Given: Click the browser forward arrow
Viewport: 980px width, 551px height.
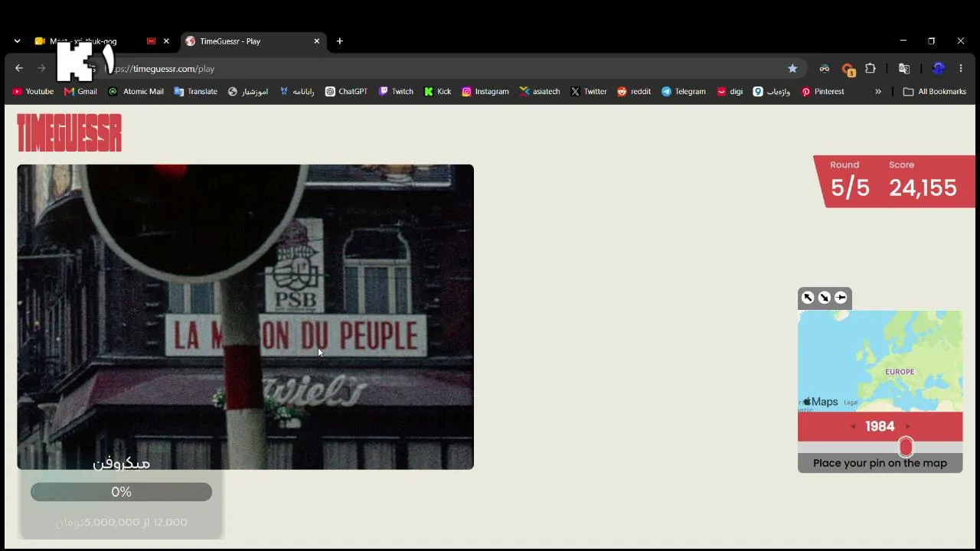Looking at the screenshot, I should click(x=42, y=69).
